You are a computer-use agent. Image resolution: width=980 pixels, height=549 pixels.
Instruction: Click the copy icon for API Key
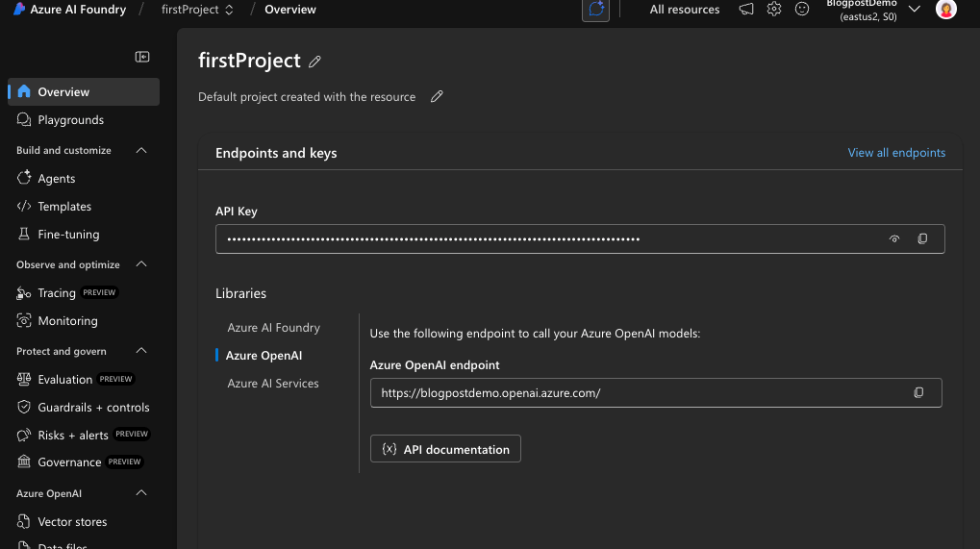[x=922, y=239]
